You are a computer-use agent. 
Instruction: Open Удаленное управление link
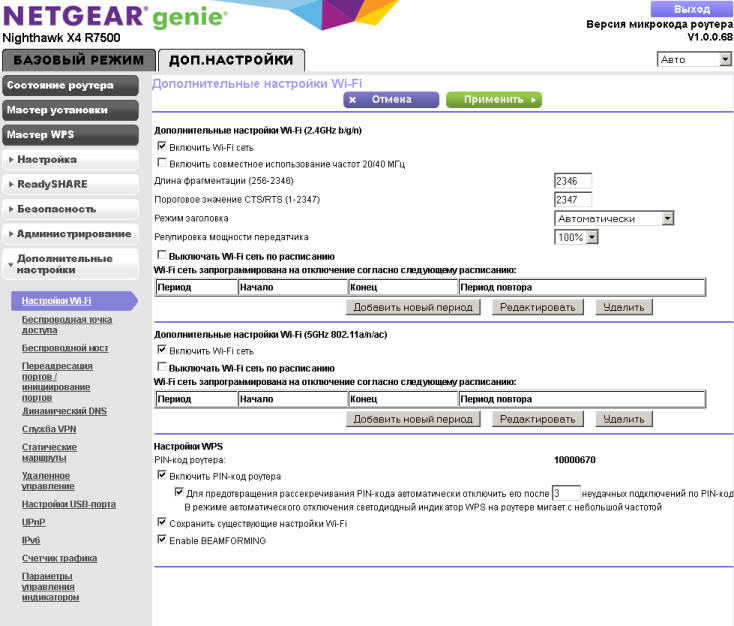[x=48, y=481]
